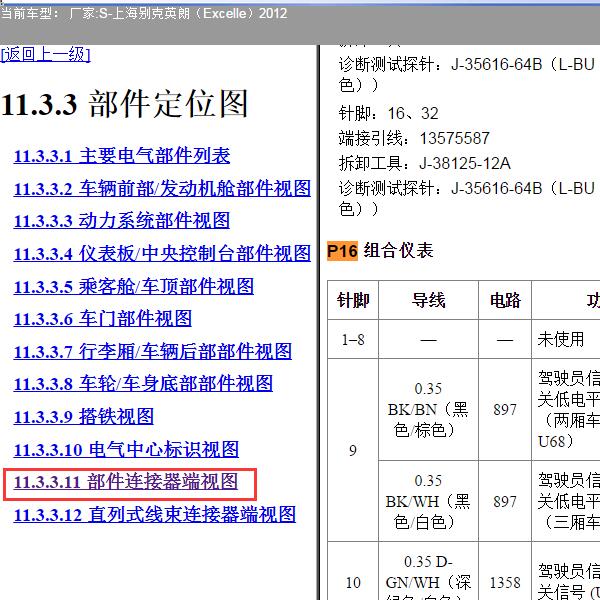Open 11.3.3.8 车轮/车身底部部件视图

143,384
